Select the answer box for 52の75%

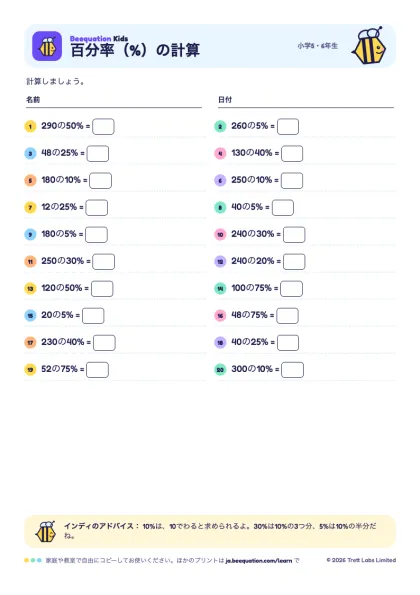click(x=98, y=370)
